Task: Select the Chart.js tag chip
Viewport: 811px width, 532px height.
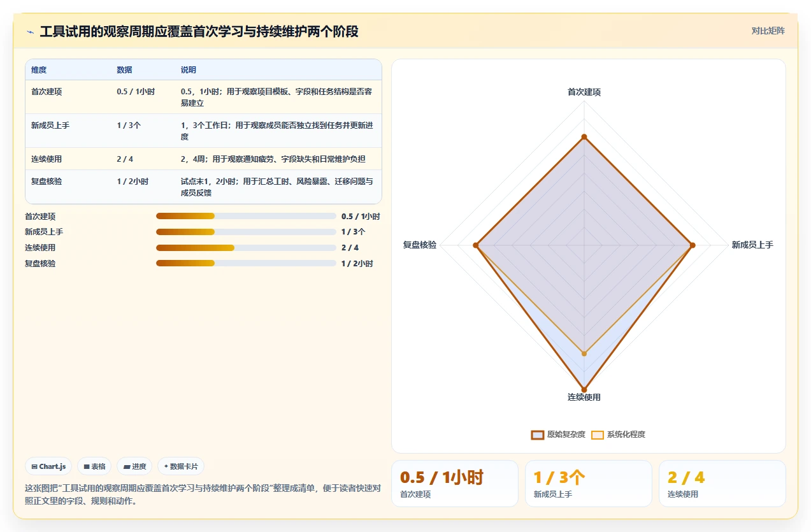Action: click(49, 466)
